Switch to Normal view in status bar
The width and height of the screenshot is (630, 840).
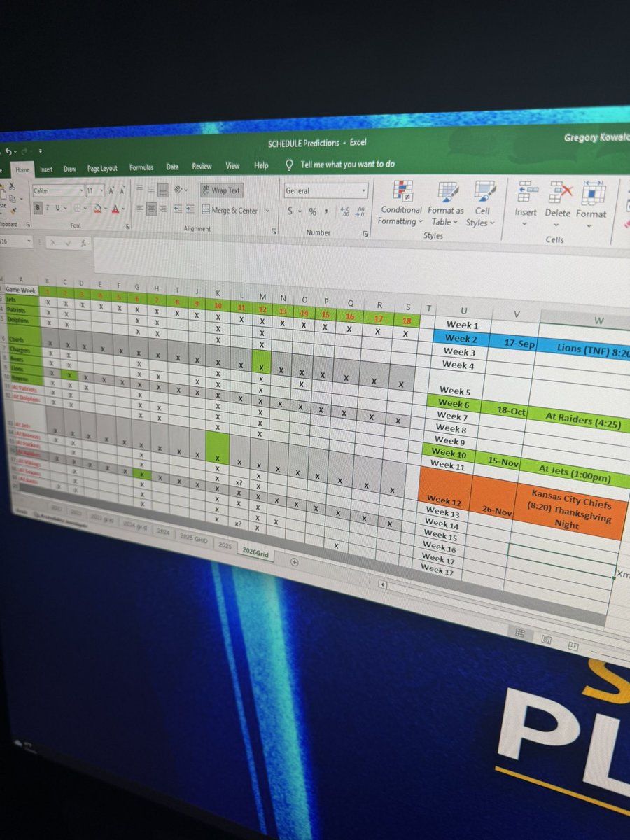click(x=520, y=632)
